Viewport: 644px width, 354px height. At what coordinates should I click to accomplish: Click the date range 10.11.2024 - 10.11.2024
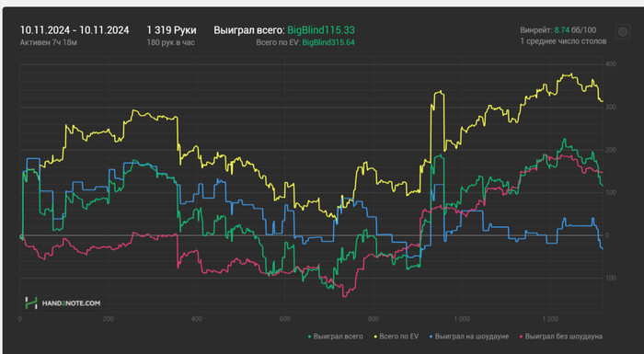pos(75,30)
